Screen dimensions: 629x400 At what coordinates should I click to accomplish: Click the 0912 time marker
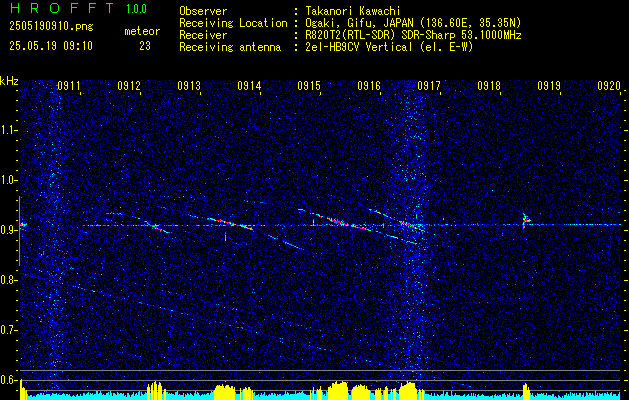tap(129, 86)
